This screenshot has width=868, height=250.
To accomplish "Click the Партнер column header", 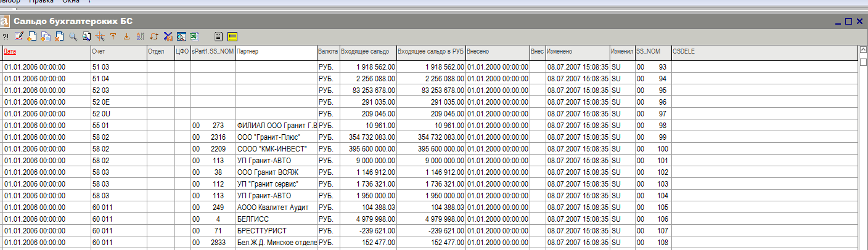I will click(x=276, y=52).
